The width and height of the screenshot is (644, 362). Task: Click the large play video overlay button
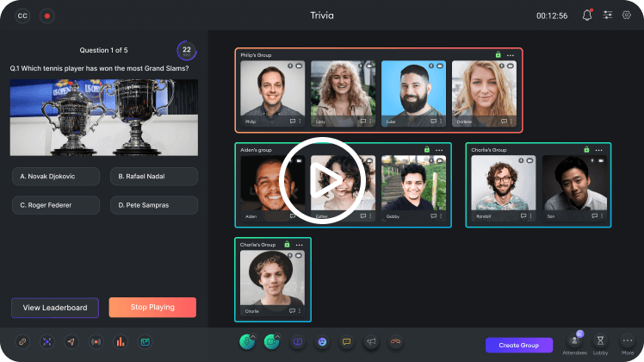point(322,181)
